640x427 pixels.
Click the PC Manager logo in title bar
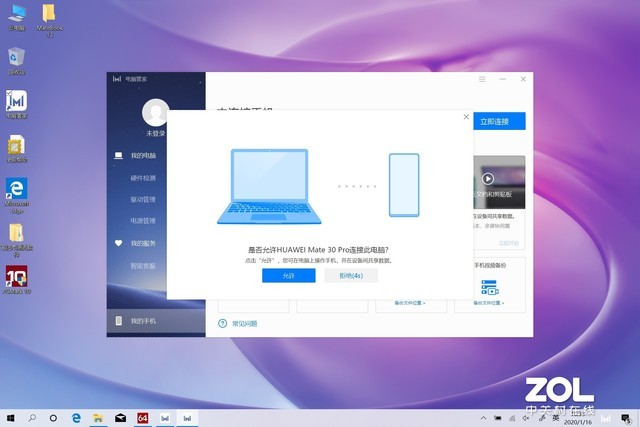pyautogui.click(x=117, y=79)
